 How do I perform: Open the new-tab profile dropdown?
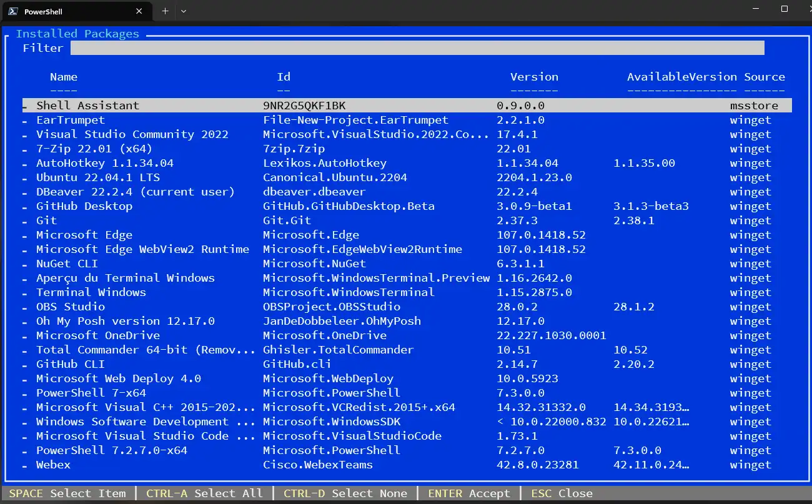[183, 11]
